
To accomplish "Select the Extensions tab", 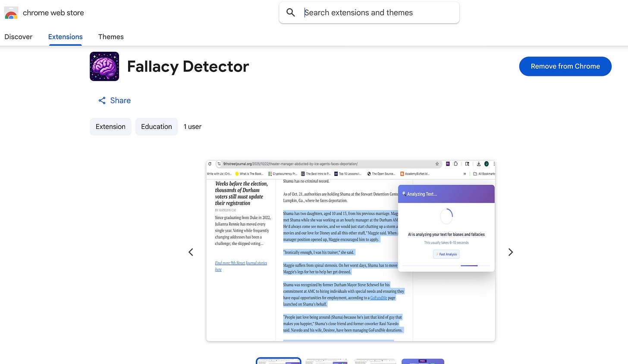I will pos(66,37).
